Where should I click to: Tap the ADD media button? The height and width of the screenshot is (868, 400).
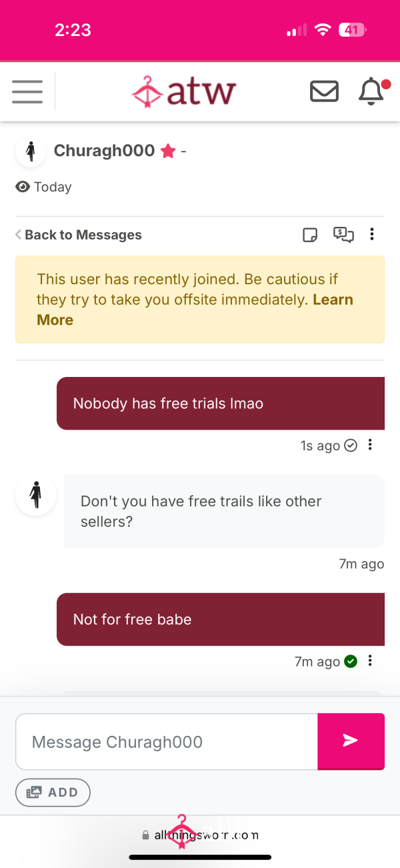click(53, 793)
